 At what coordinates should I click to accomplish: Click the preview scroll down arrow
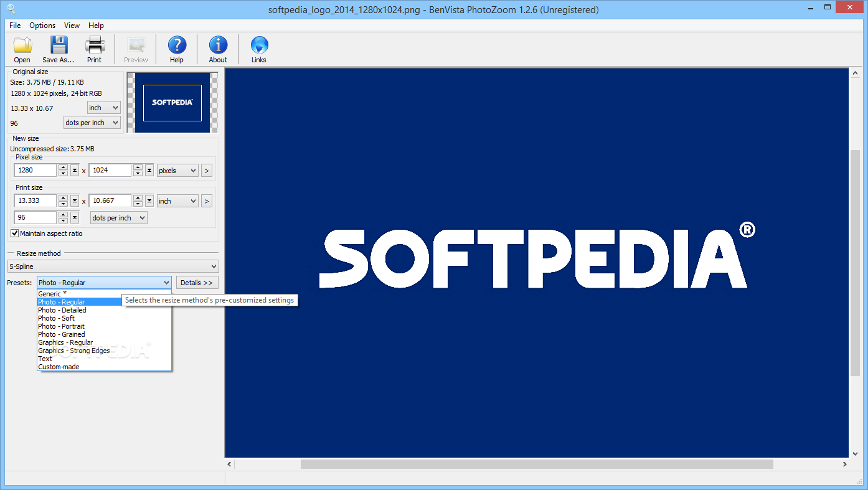855,453
